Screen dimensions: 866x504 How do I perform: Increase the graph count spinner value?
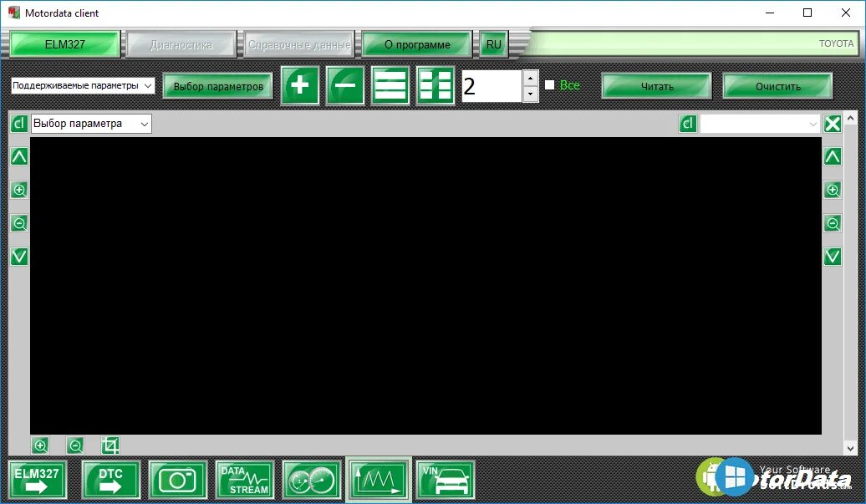530,78
